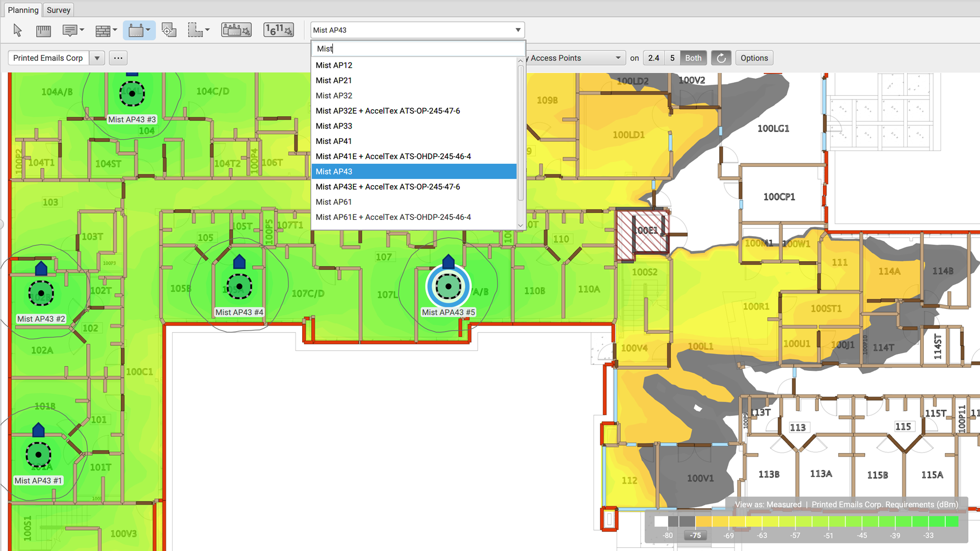The width and height of the screenshot is (980, 551).
Task: Select the wall drawing tool
Action: click(103, 31)
